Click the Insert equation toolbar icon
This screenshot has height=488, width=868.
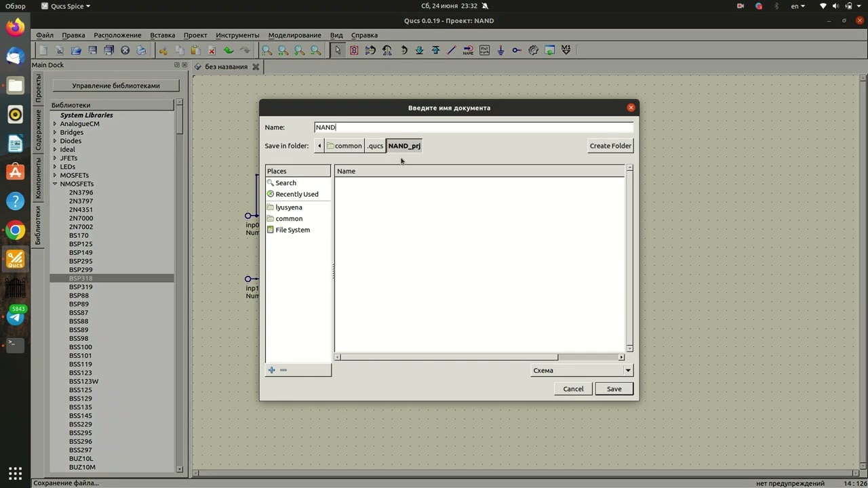[484, 50]
